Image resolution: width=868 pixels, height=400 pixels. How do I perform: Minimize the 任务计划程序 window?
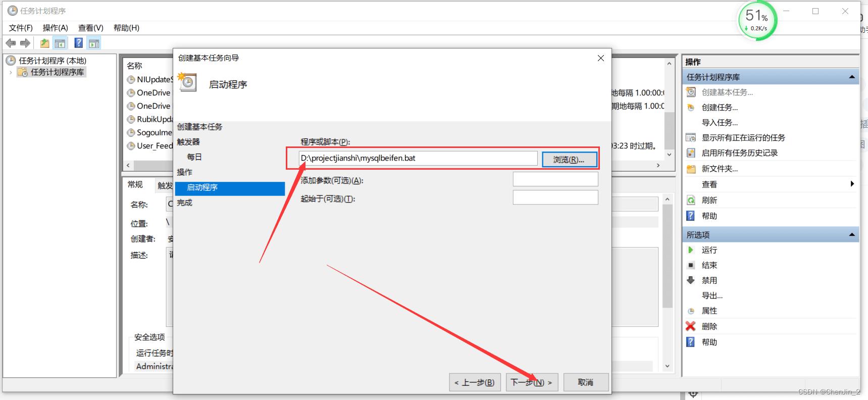point(786,11)
